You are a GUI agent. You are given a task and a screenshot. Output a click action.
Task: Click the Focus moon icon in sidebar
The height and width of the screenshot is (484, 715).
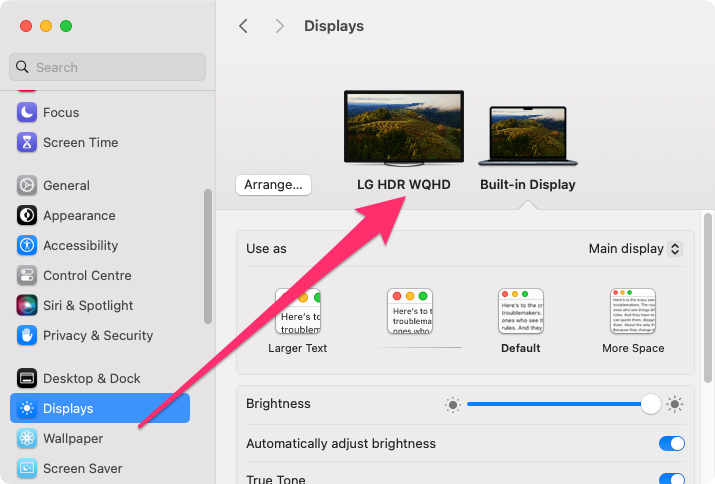pos(27,113)
